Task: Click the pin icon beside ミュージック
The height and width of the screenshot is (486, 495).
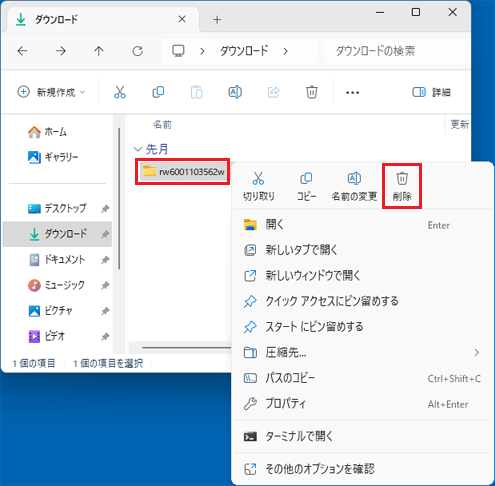Action: pyautogui.click(x=105, y=285)
